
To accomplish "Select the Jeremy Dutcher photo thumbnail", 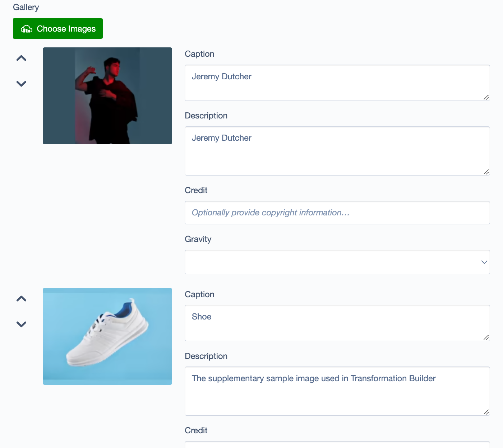I will (107, 96).
